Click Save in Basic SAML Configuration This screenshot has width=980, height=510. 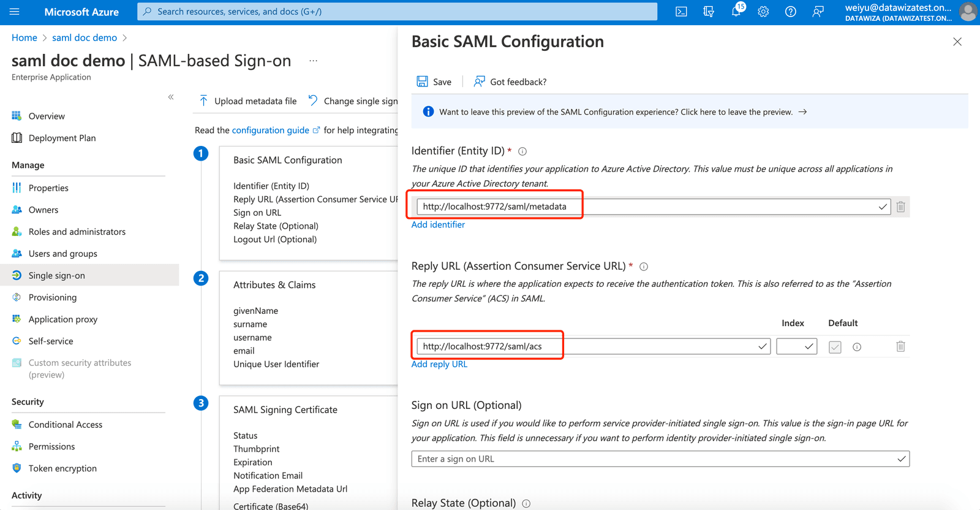pyautogui.click(x=434, y=82)
